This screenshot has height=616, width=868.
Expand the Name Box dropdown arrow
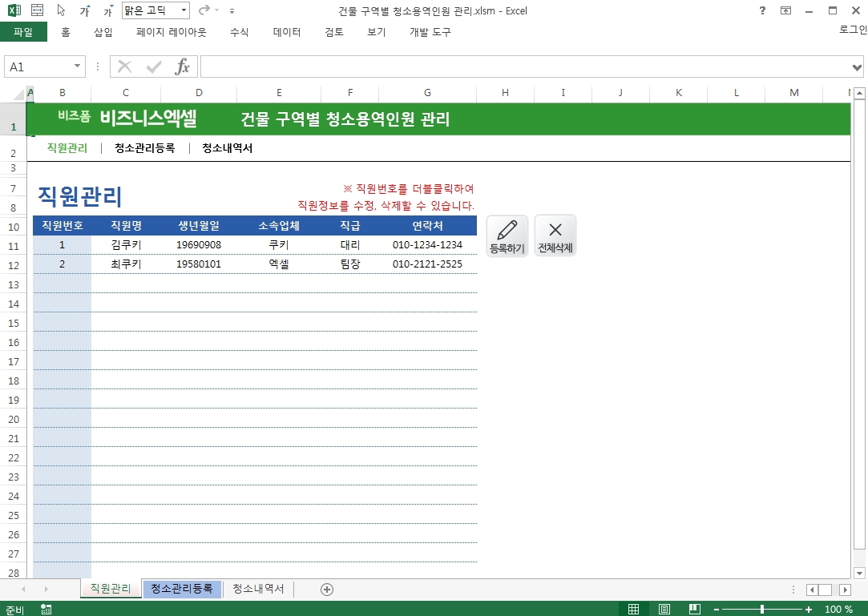78,66
